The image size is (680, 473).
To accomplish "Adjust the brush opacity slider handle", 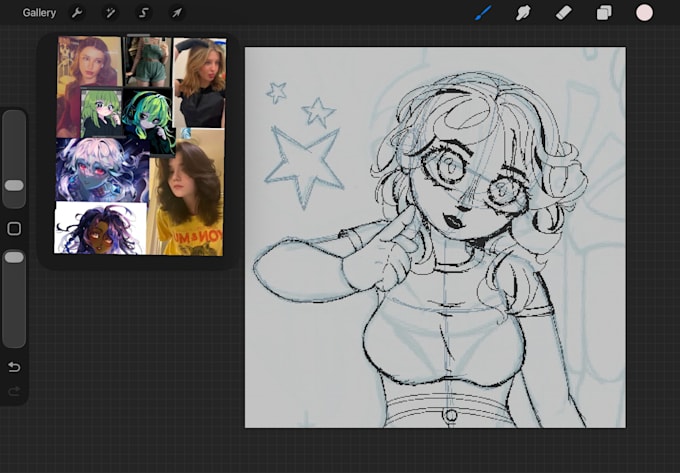I will (14, 258).
